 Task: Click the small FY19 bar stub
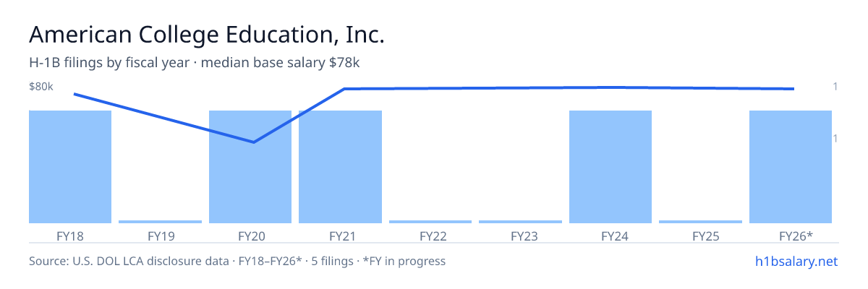[x=160, y=222]
